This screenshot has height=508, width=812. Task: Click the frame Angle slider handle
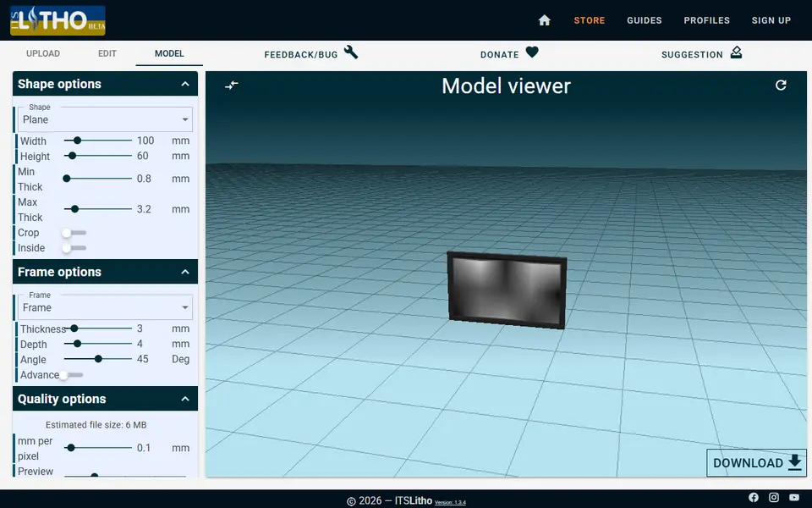point(98,359)
